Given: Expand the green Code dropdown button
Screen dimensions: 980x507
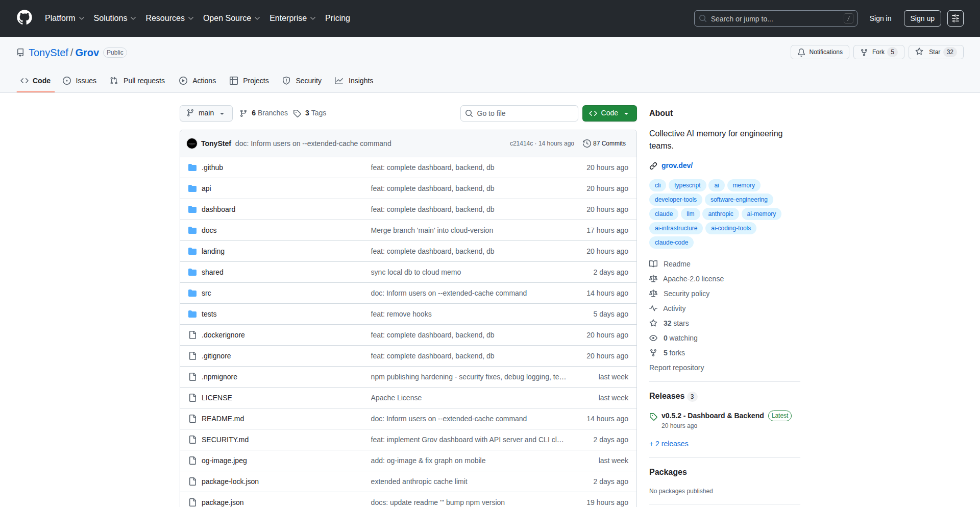Looking at the screenshot, I should pyautogui.click(x=609, y=113).
